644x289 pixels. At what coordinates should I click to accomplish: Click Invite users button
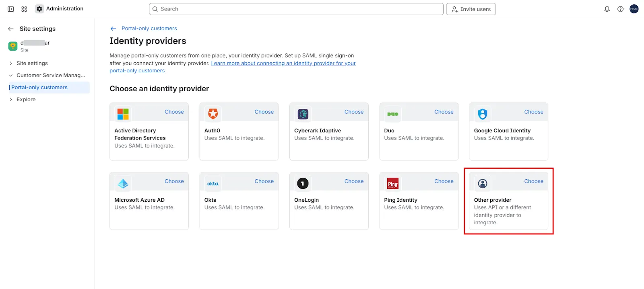click(471, 9)
